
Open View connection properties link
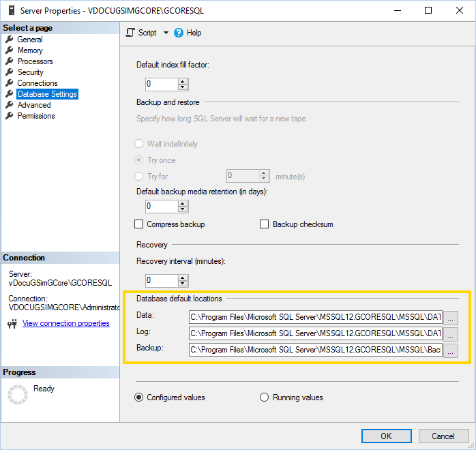click(66, 323)
